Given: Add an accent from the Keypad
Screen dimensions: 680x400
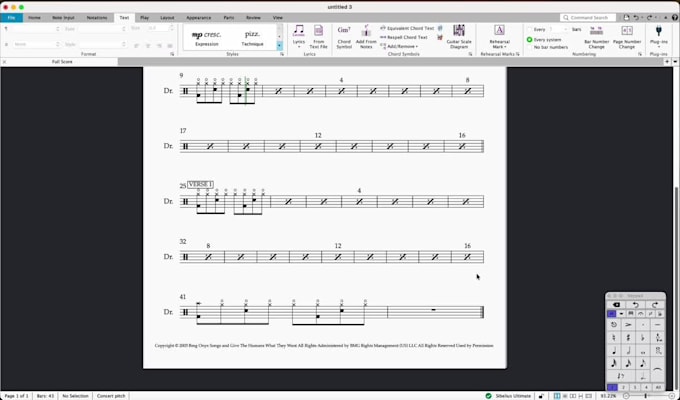Looking at the screenshot, I should point(628,325).
